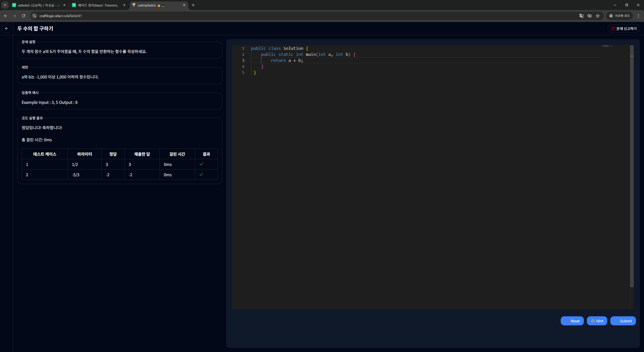Click the 문제 신고하기 report button
Screen dimensions: 644x352
(x=624, y=28)
